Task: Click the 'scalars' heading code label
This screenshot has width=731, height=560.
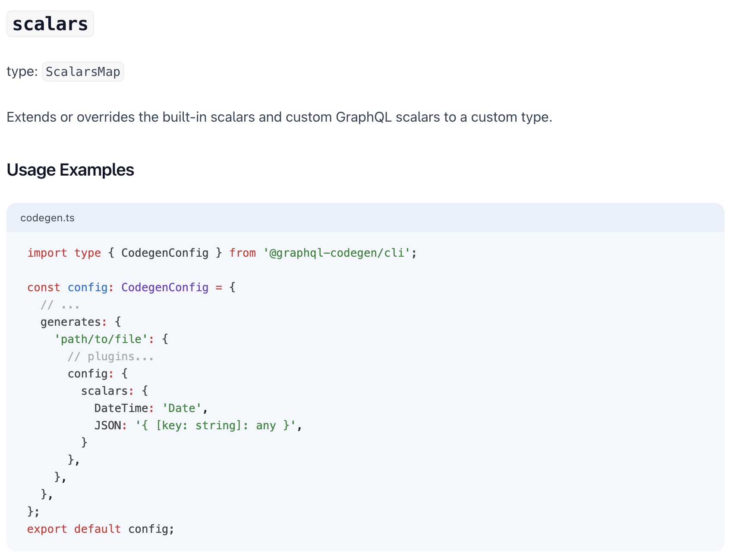Action: 50,24
